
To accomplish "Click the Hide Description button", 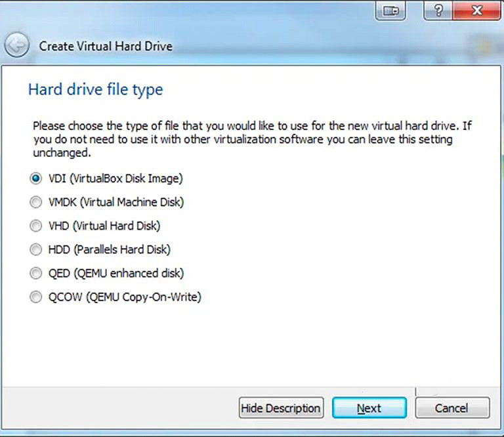I will click(x=281, y=407).
